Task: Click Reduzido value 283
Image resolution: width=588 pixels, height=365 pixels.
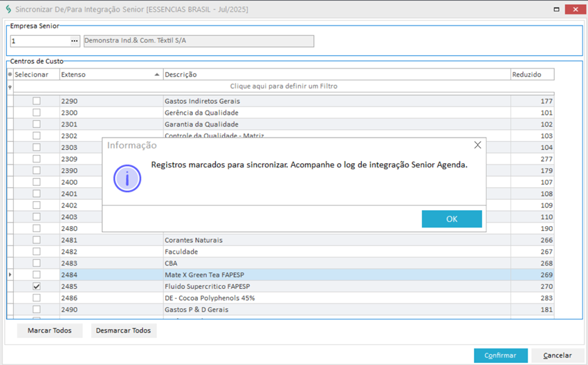Action: tap(532, 299)
